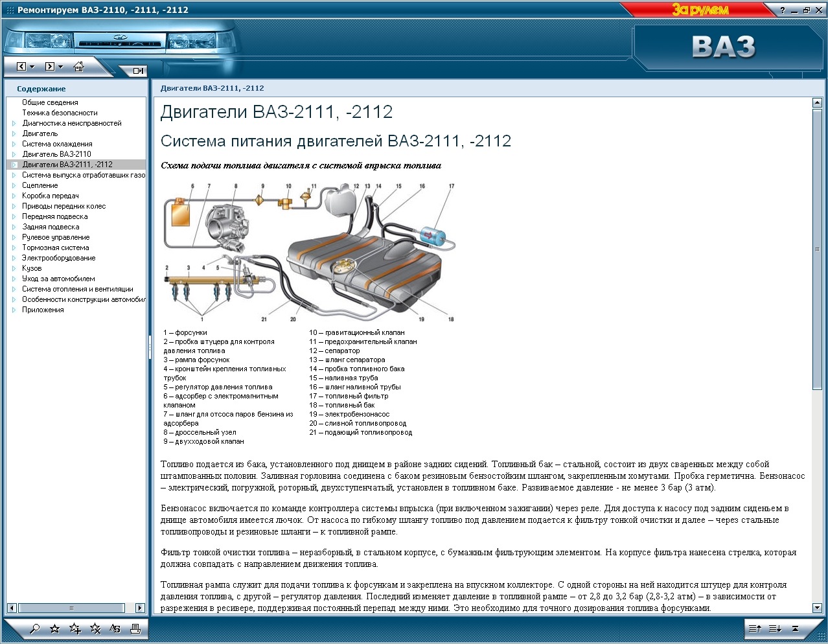Select Приводы передних колес entry
Image resolution: width=828 pixels, height=644 pixels.
[63, 206]
